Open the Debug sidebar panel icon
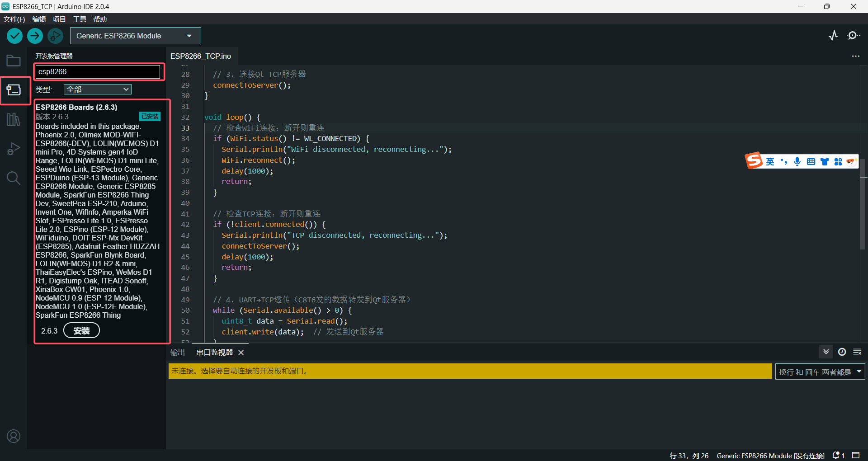868x461 pixels. [14, 149]
